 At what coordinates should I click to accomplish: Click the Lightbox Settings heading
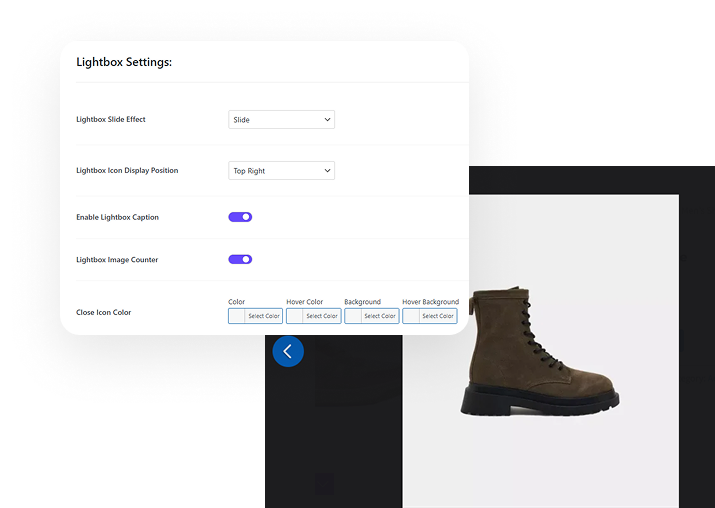[x=124, y=62]
